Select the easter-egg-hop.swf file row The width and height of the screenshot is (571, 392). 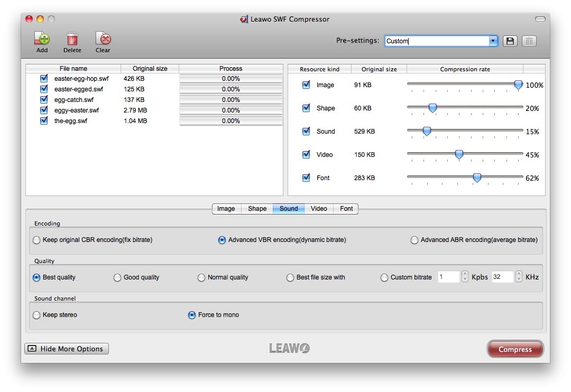tap(154, 78)
